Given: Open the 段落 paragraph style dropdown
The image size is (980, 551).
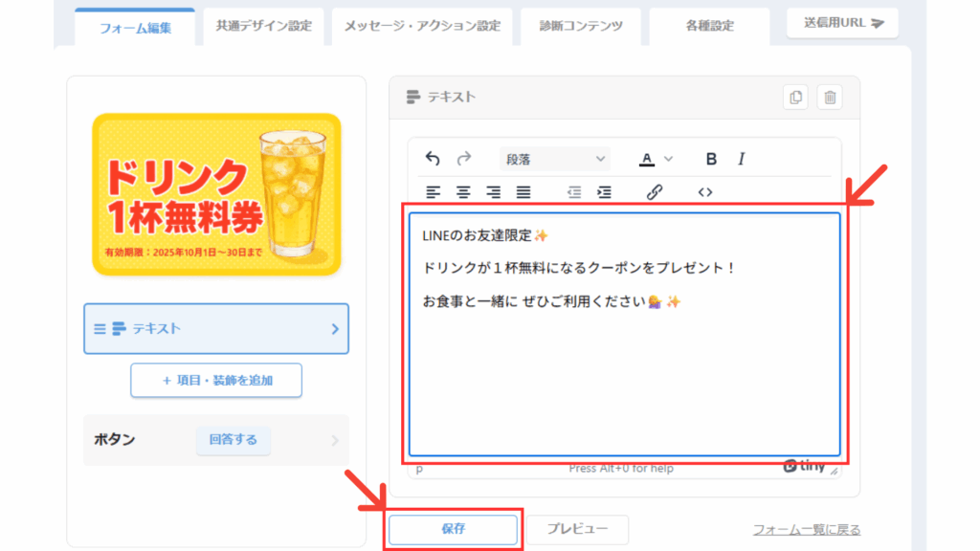Looking at the screenshot, I should (x=556, y=159).
